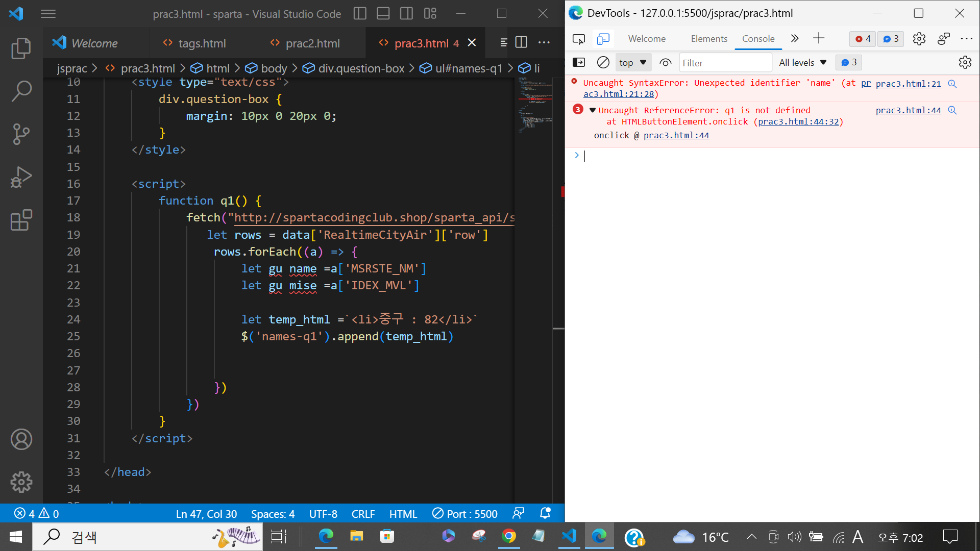Open the editor More Actions menu
Viewport: 980px width, 551px height.
pos(544,42)
